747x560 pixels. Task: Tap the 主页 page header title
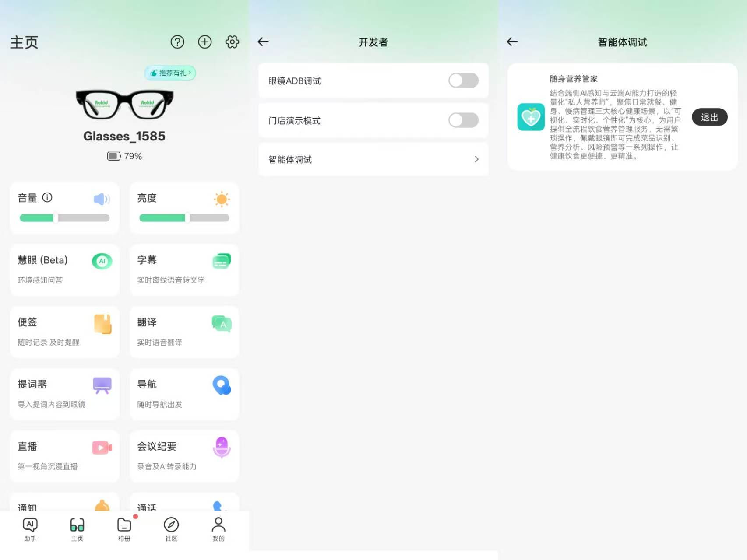pos(24,42)
